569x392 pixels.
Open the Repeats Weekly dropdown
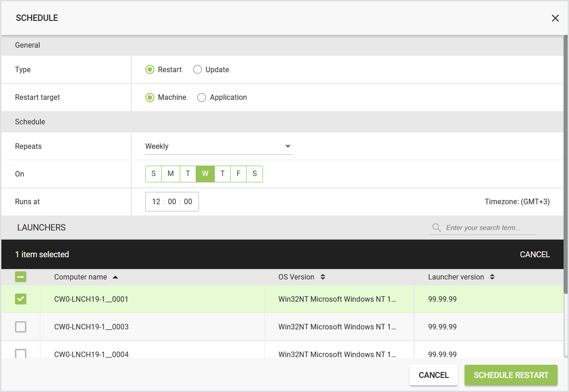(219, 146)
